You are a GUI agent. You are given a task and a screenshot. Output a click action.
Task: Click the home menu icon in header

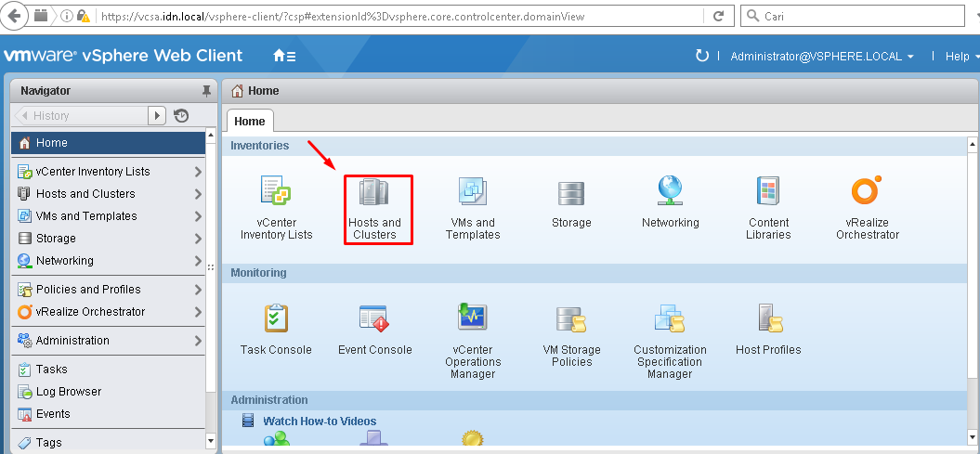(x=284, y=57)
